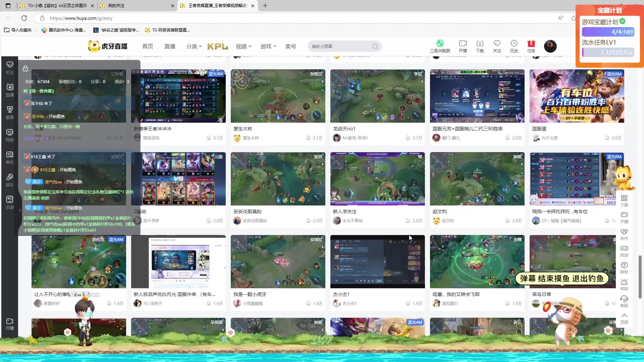Select 赛事 trophy icon in left sidebar
The height and width of the screenshot is (362, 644).
[x=10, y=110]
